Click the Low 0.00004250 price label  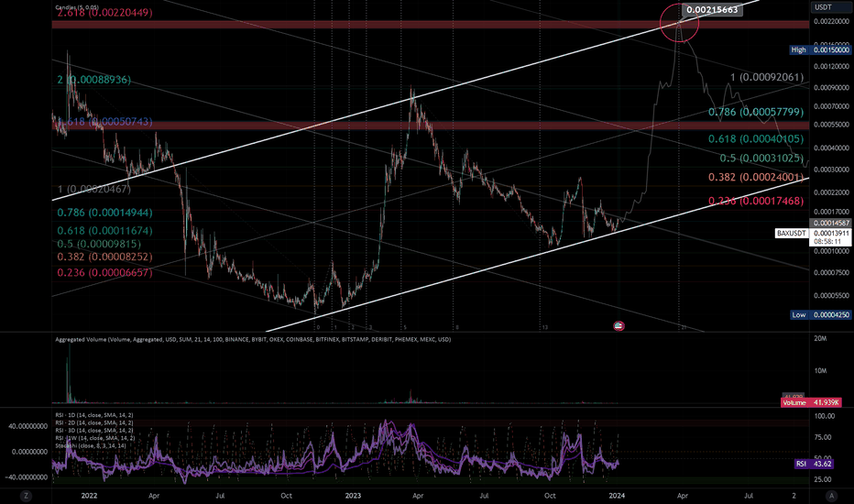point(820,315)
